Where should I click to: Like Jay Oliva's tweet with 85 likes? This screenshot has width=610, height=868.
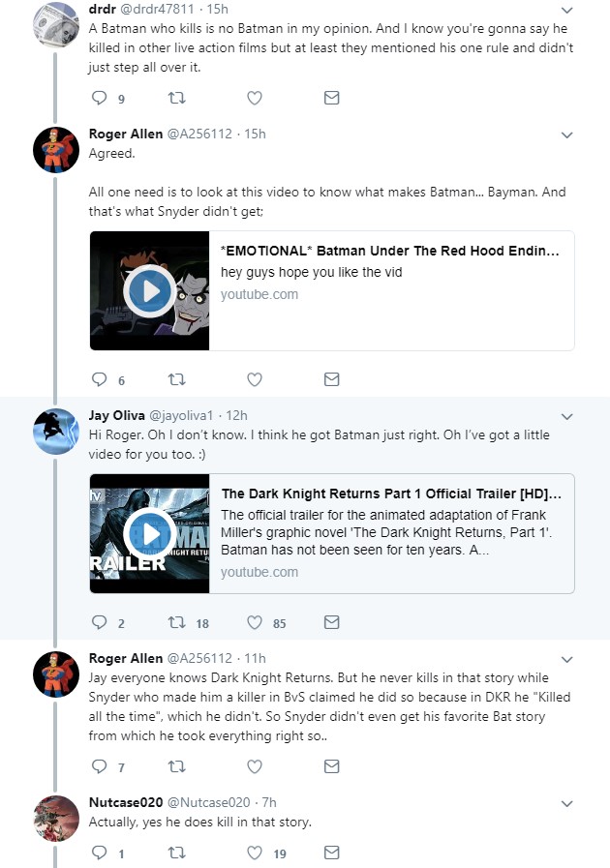pyautogui.click(x=255, y=623)
